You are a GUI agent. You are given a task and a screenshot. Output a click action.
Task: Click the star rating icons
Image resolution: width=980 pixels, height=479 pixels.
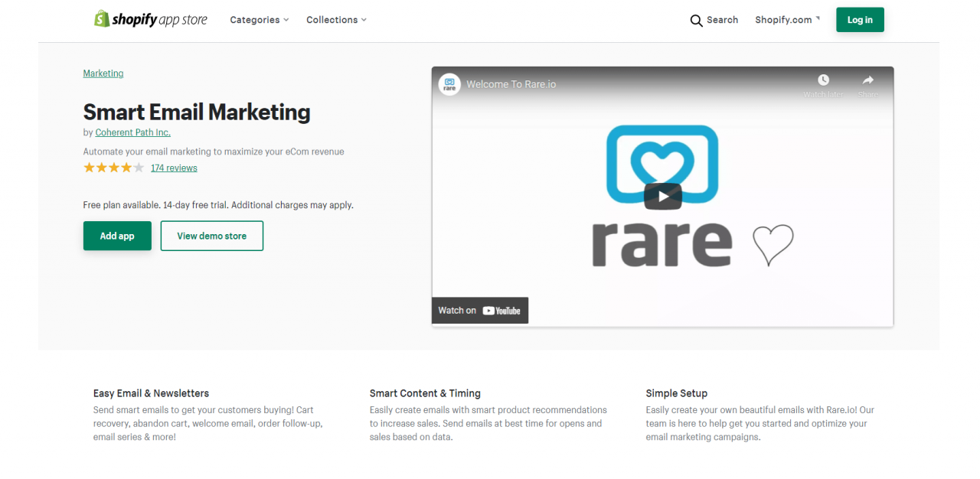113,168
